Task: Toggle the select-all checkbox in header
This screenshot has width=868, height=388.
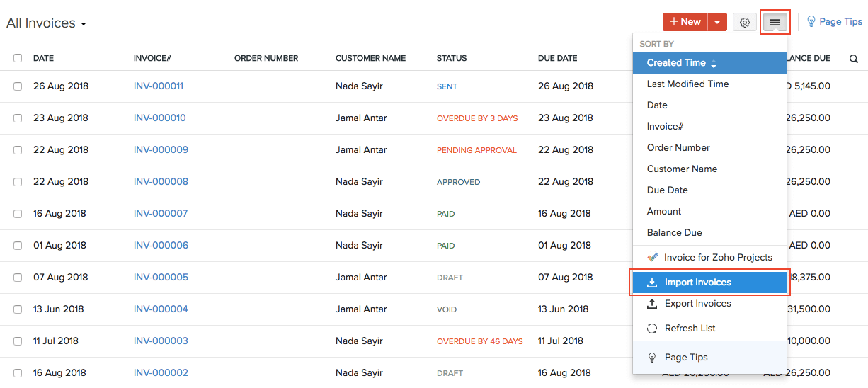Action: [x=18, y=58]
